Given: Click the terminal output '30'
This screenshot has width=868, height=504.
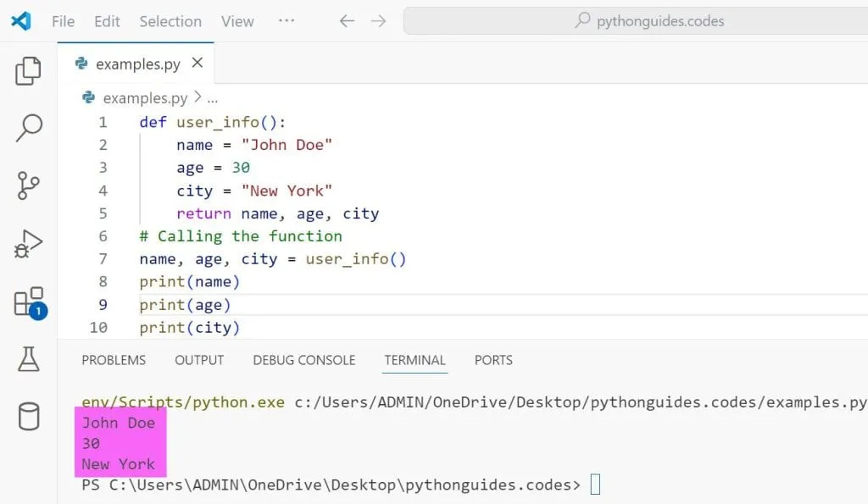Looking at the screenshot, I should pos(91,444).
